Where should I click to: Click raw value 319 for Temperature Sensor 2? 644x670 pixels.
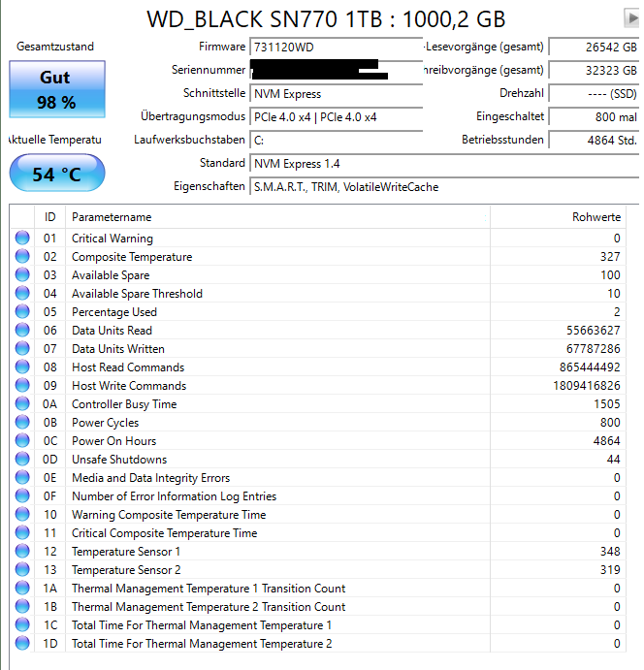pyautogui.click(x=610, y=570)
